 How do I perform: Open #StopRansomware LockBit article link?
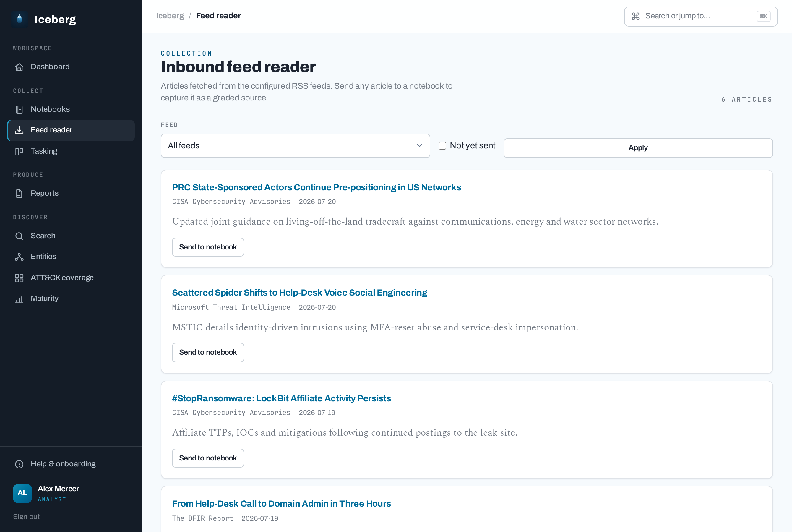[281, 398]
